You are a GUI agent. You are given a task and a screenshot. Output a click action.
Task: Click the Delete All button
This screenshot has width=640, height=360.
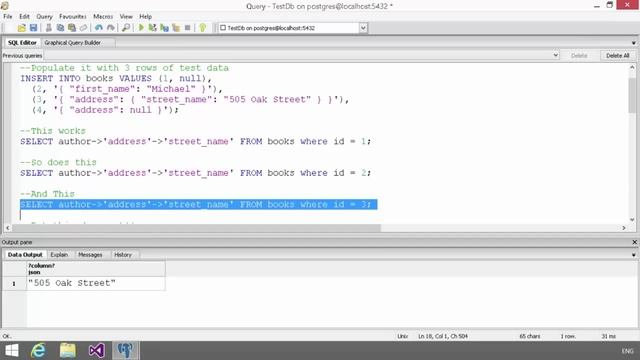618,56
